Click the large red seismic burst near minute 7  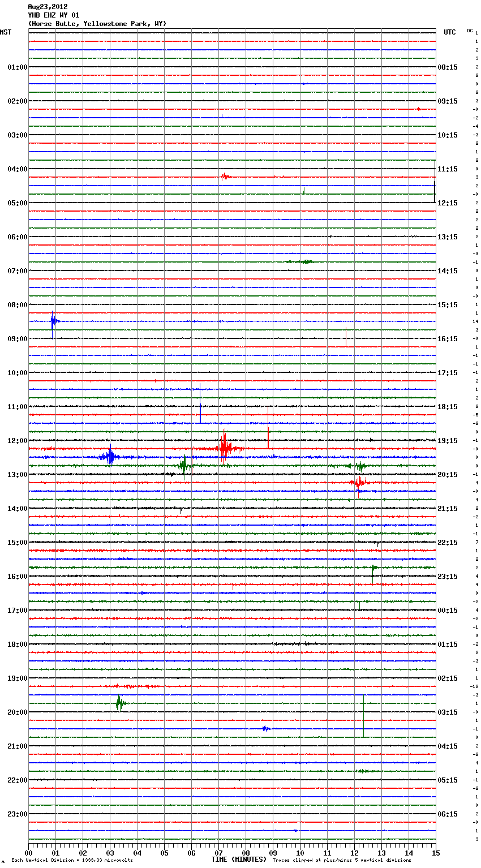[x=225, y=448]
